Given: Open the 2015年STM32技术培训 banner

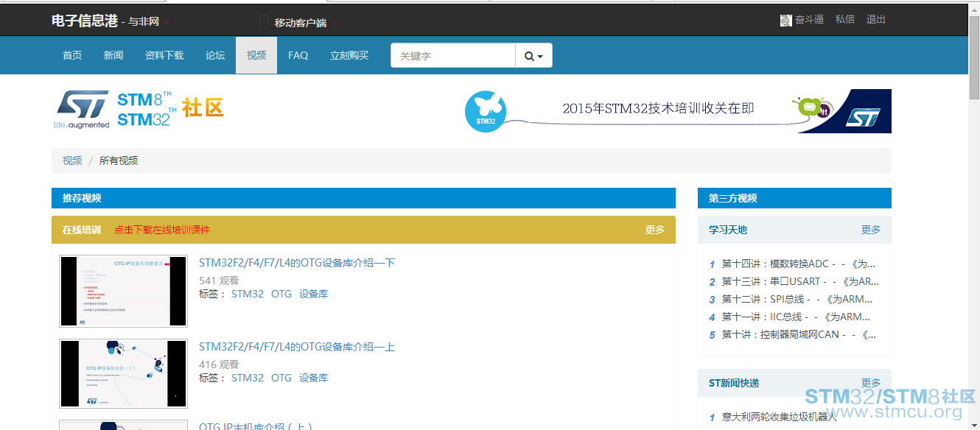Looking at the screenshot, I should coord(677,111).
